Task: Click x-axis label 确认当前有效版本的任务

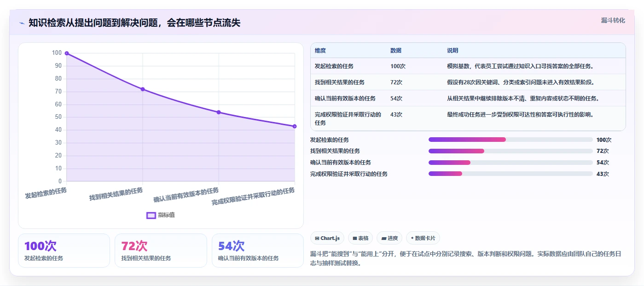Action: coord(186,195)
